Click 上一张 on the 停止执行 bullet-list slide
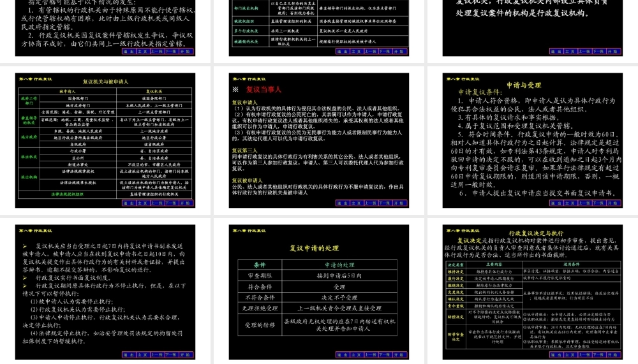Image resolution: width=638 pixels, height=364 pixels. (157, 354)
